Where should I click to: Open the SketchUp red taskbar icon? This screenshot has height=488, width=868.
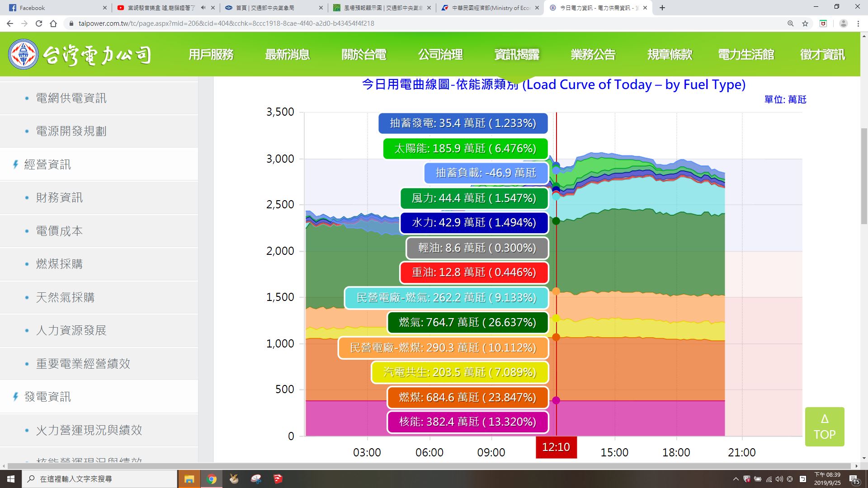pyautogui.click(x=278, y=479)
